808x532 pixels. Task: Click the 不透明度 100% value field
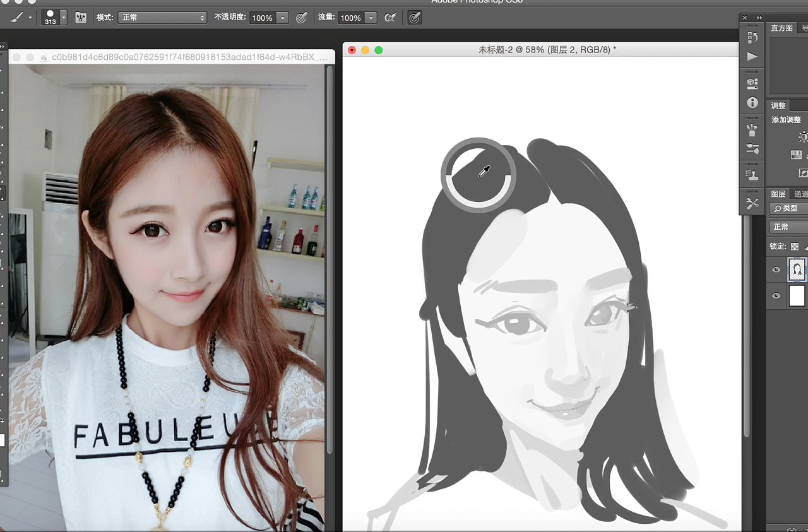[x=263, y=18]
